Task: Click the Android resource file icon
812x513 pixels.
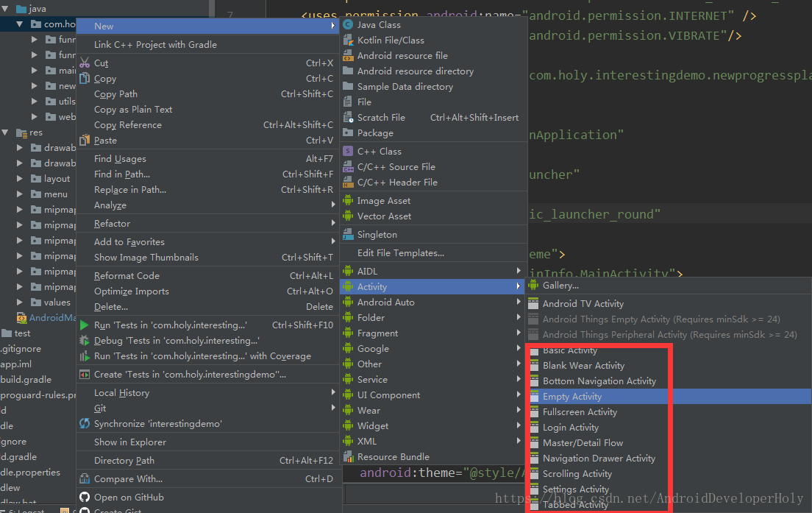Action: coord(348,55)
